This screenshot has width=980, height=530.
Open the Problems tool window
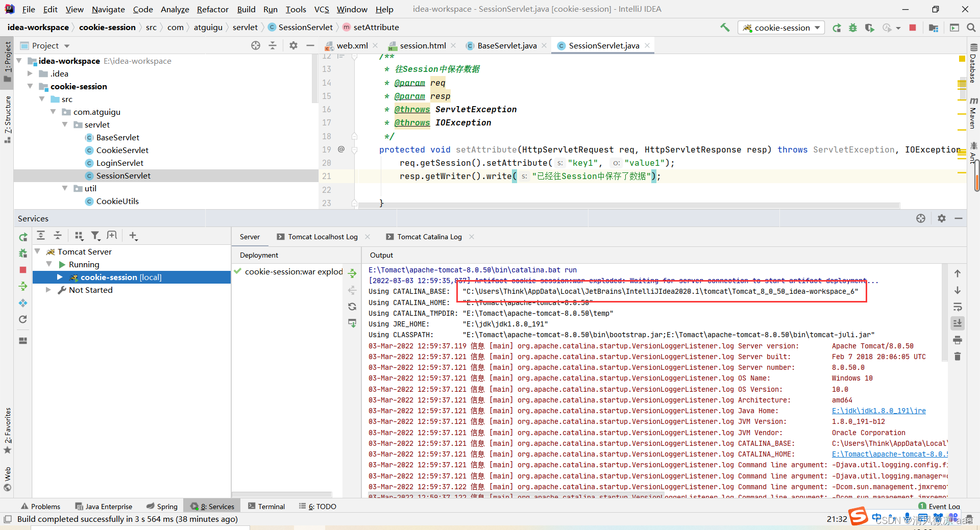(x=40, y=506)
